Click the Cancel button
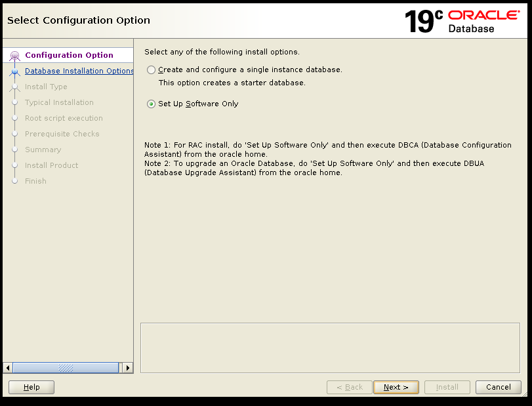532x406 pixels. click(x=498, y=387)
